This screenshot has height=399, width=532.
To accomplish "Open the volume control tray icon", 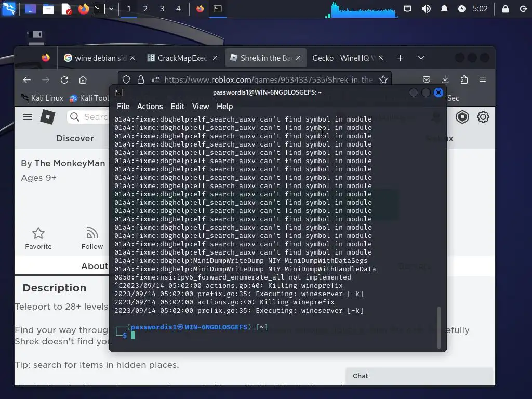I will pos(426,9).
